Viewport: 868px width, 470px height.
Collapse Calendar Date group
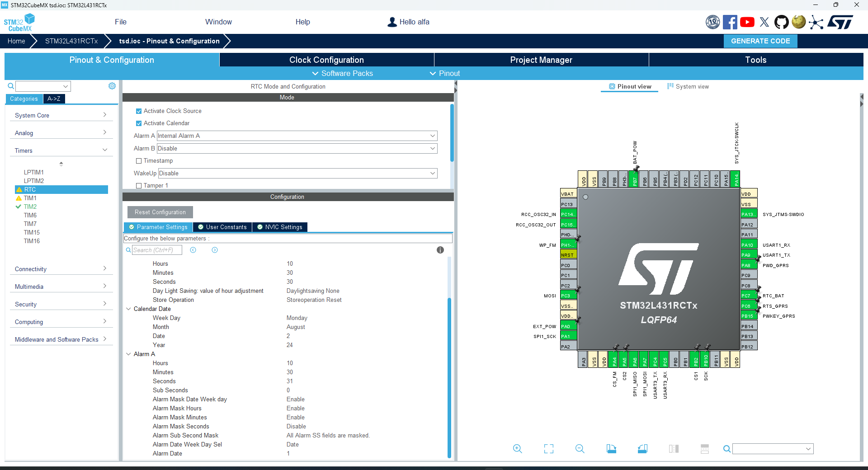tap(128, 309)
